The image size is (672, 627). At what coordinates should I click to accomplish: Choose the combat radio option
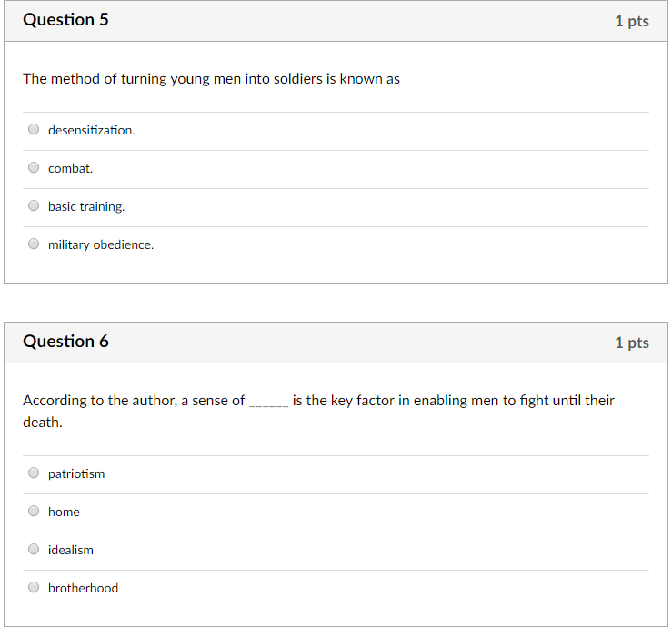(x=34, y=167)
